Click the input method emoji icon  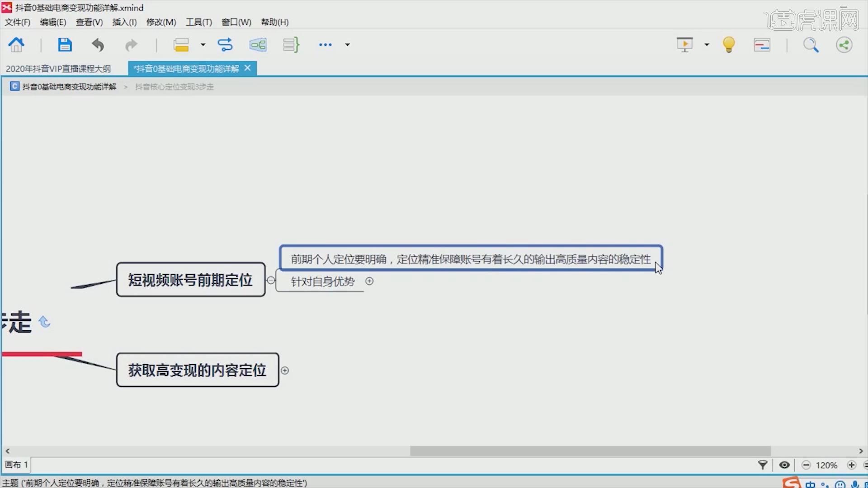click(840, 484)
